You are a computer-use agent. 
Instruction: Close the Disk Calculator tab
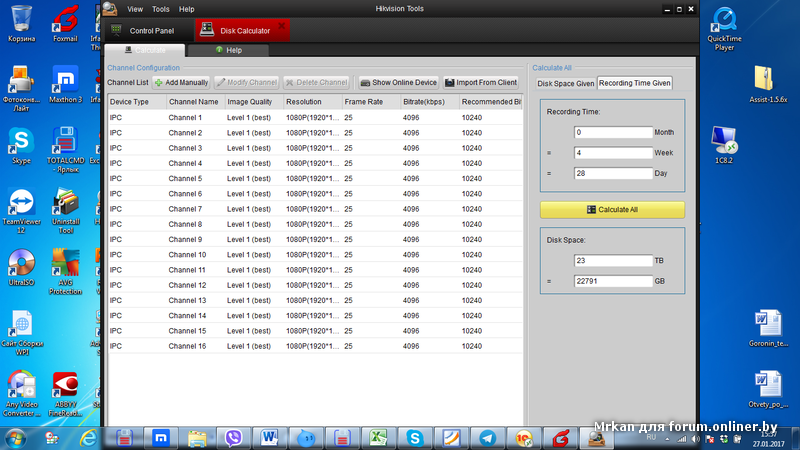click(280, 23)
